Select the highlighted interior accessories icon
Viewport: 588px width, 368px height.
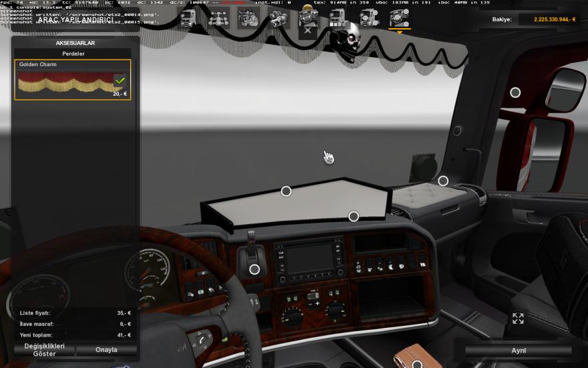(x=400, y=18)
